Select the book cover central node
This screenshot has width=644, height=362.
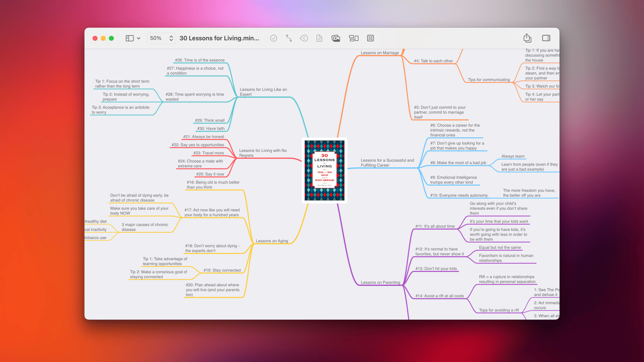(x=324, y=170)
